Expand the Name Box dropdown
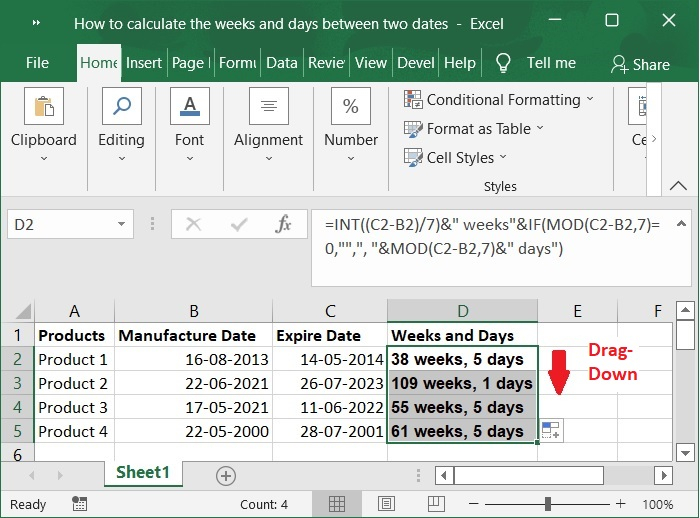 (121, 224)
